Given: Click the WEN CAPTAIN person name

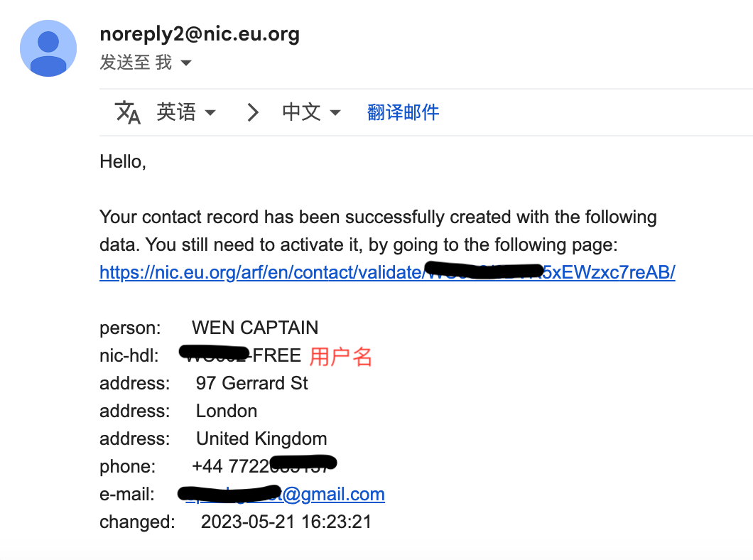Looking at the screenshot, I should [x=255, y=328].
